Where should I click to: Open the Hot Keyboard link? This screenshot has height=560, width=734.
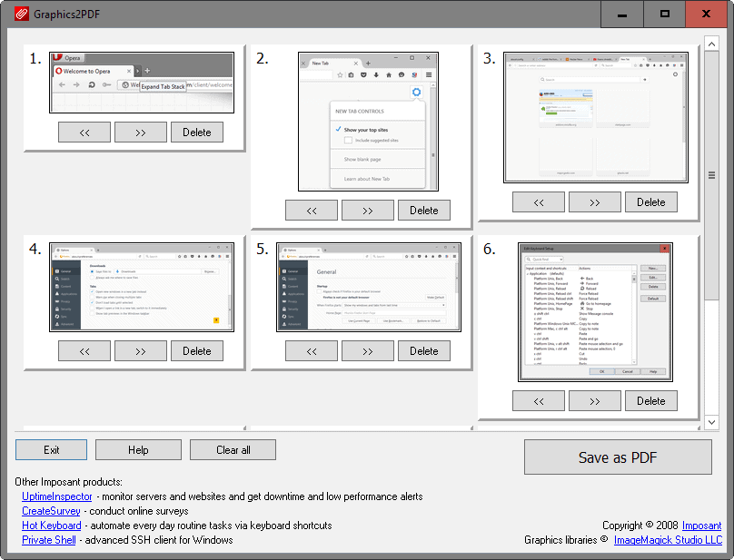(x=51, y=526)
